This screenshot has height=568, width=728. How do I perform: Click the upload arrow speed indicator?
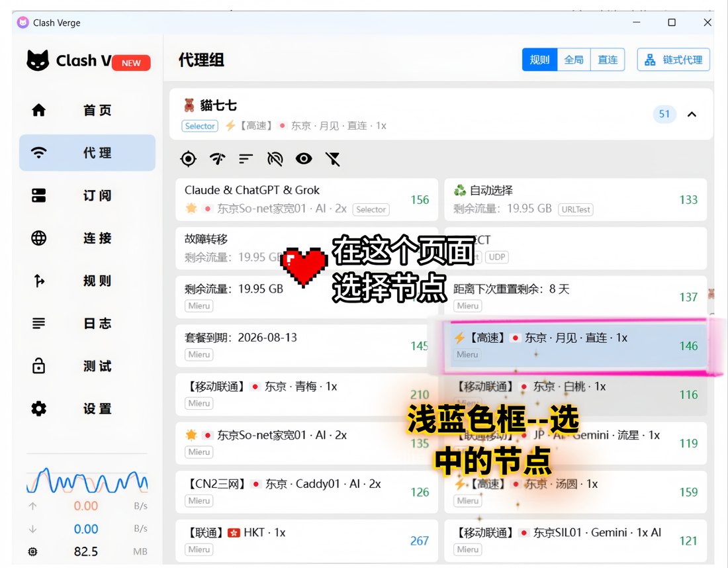(32, 506)
